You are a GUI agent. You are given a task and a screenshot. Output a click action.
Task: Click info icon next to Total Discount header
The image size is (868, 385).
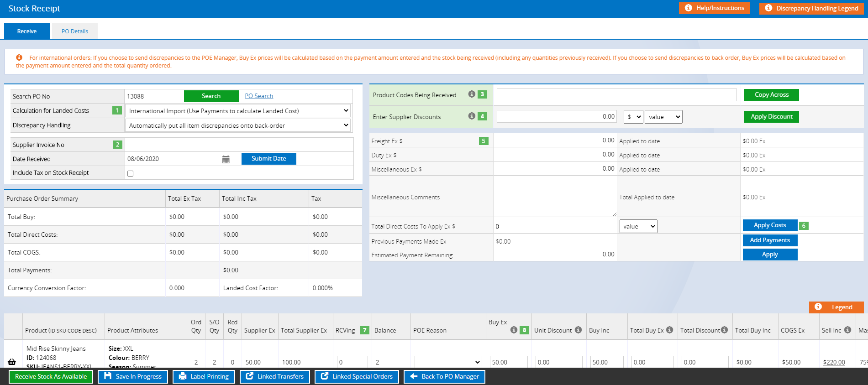coord(724,330)
